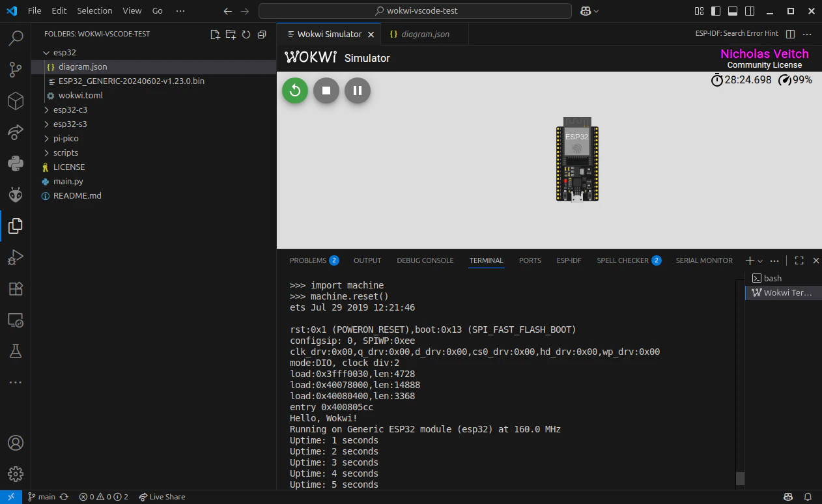
Task: Open the Search view in activity bar
Action: point(15,38)
